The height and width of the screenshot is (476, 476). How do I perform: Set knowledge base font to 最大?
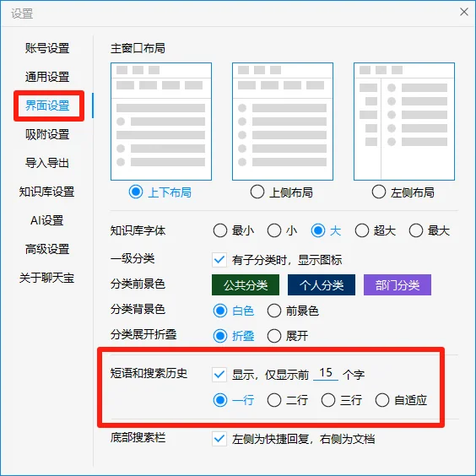click(x=416, y=230)
